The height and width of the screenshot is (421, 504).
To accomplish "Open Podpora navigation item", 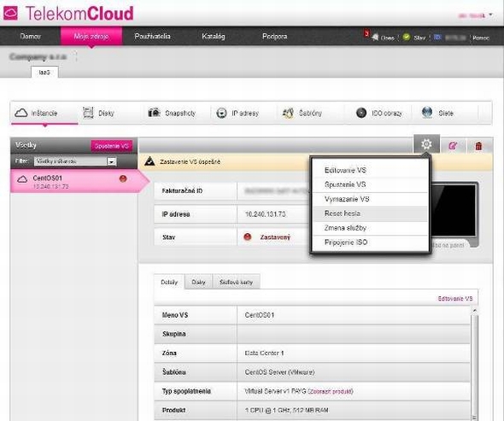I will (x=274, y=37).
